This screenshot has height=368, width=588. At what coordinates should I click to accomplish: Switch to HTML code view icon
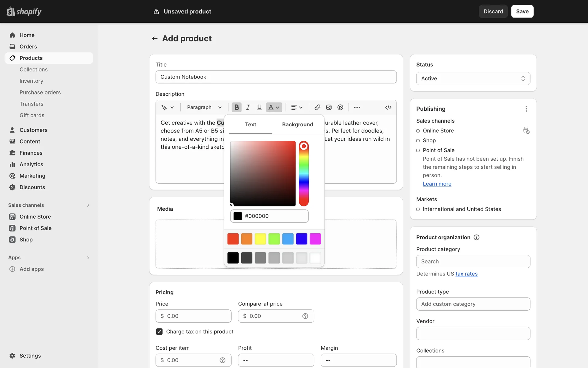(388, 107)
